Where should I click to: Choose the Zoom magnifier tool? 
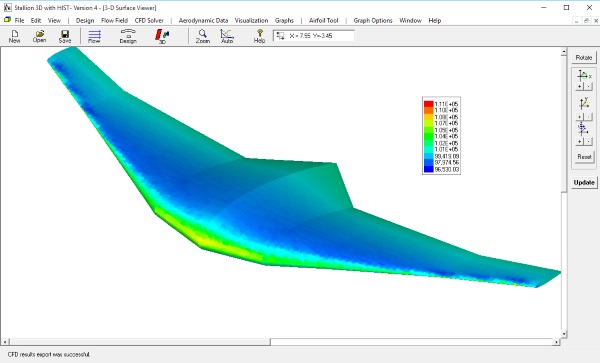(x=203, y=36)
